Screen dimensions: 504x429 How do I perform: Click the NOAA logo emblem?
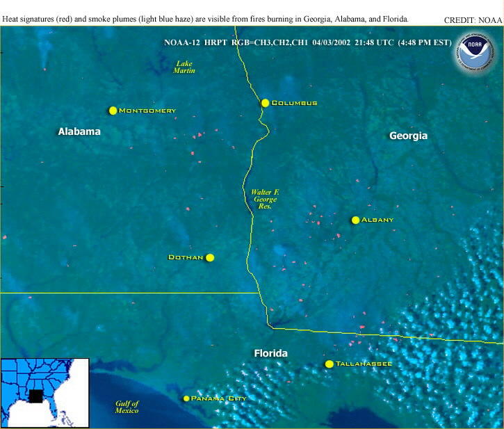pos(474,52)
